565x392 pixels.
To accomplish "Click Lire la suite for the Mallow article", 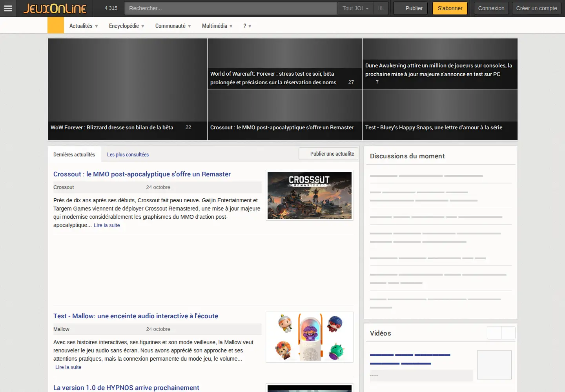I will [x=68, y=367].
